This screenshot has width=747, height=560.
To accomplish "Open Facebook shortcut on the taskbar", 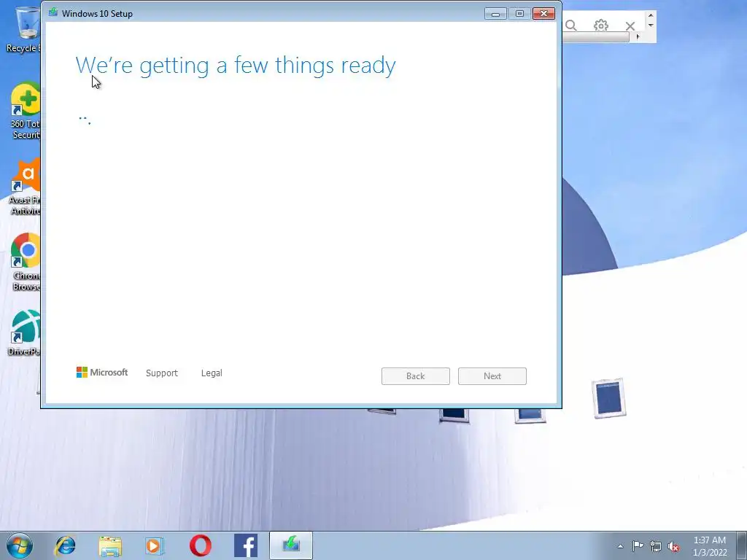I will tap(246, 545).
